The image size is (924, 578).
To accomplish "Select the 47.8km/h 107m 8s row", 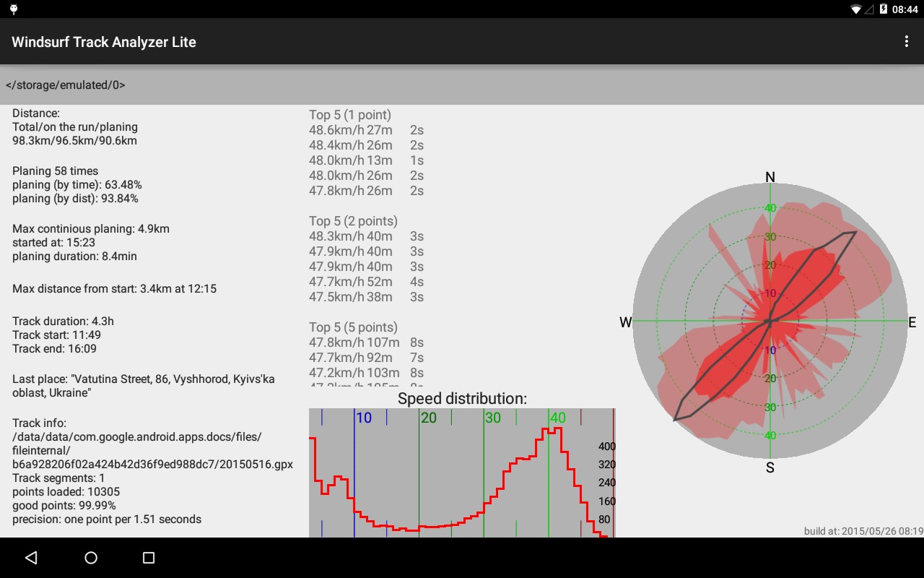I will coord(366,342).
